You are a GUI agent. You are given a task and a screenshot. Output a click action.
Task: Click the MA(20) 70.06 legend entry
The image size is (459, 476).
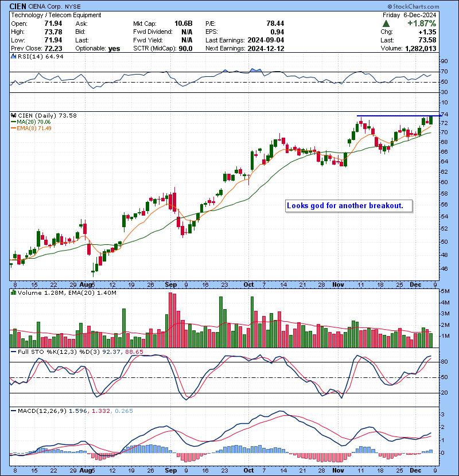point(31,122)
